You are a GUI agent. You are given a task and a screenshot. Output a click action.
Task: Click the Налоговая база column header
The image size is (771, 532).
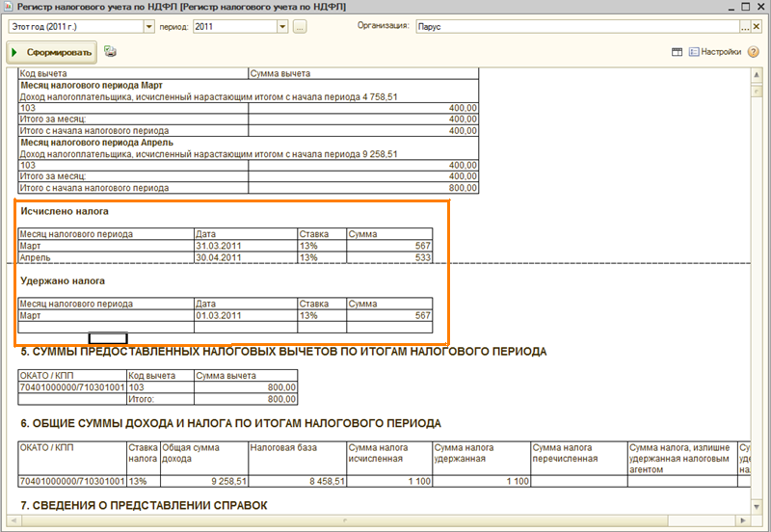(x=298, y=458)
